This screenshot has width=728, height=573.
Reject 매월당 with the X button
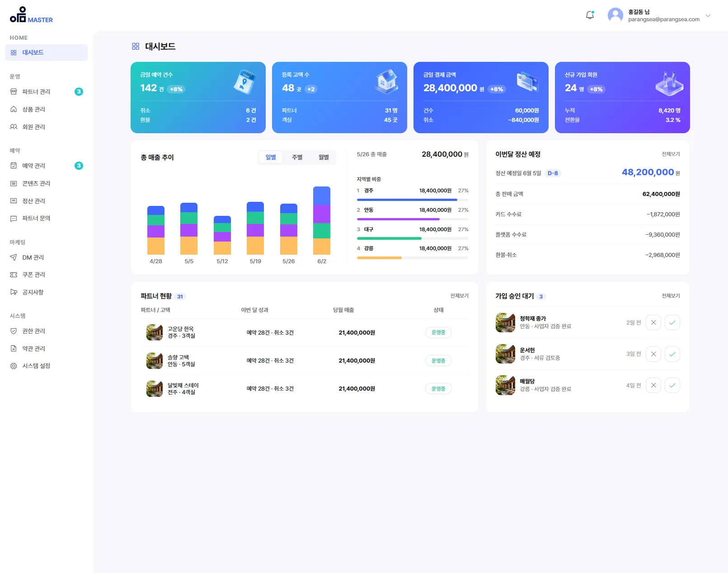tap(653, 385)
